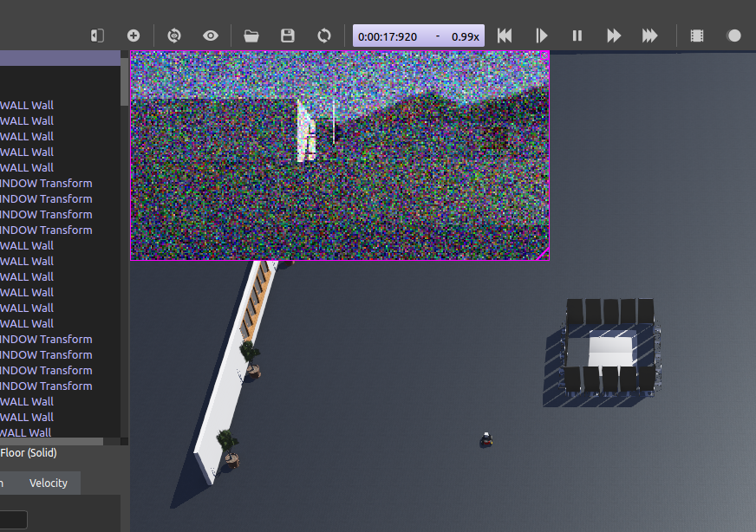Click the input field below Velocity tab
Screen dimensions: 756x532
(14, 520)
